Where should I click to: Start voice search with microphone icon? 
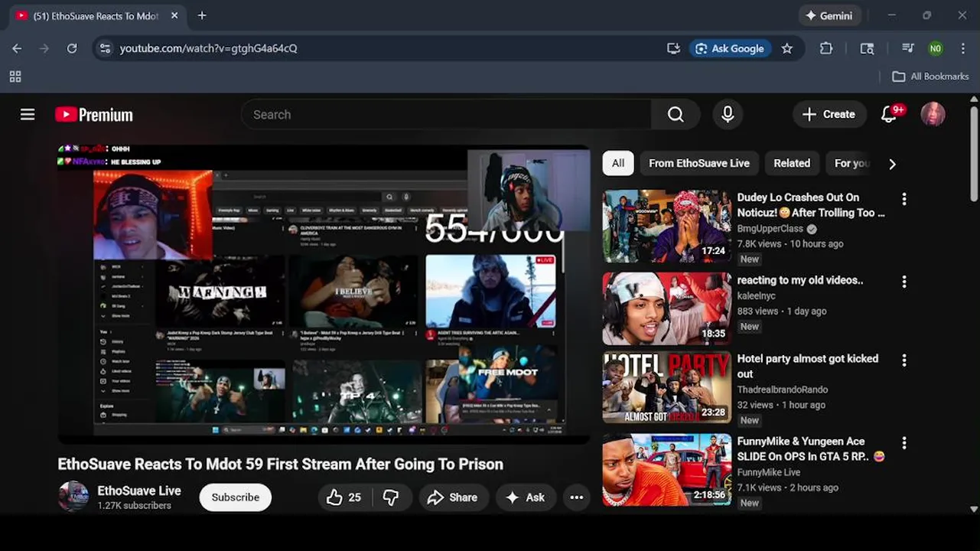pos(728,115)
